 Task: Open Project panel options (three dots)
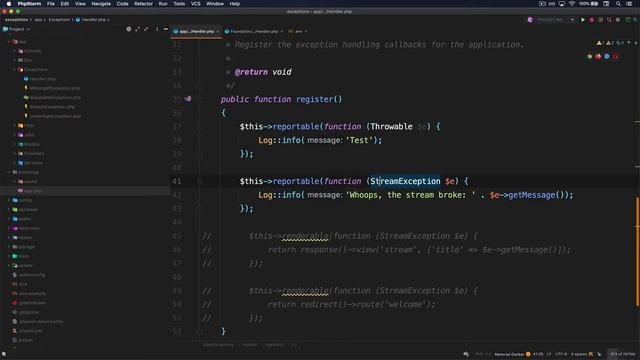pyautogui.click(x=157, y=29)
